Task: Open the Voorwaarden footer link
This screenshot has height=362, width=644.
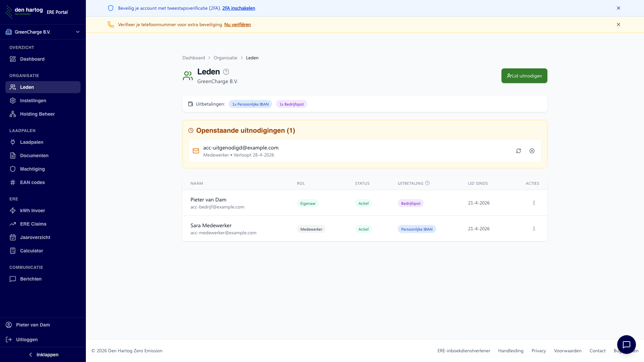Action: coord(568,351)
